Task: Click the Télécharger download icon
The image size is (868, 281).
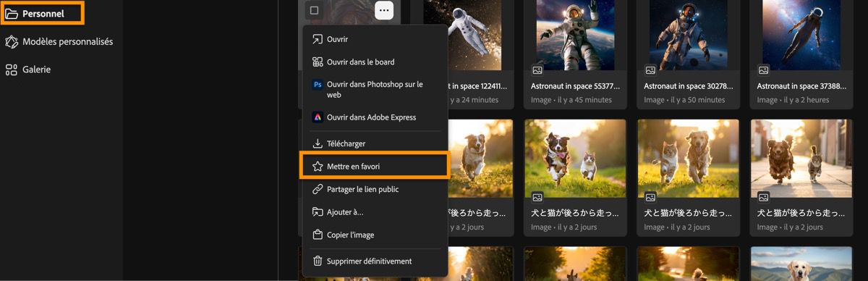Action: (x=318, y=143)
